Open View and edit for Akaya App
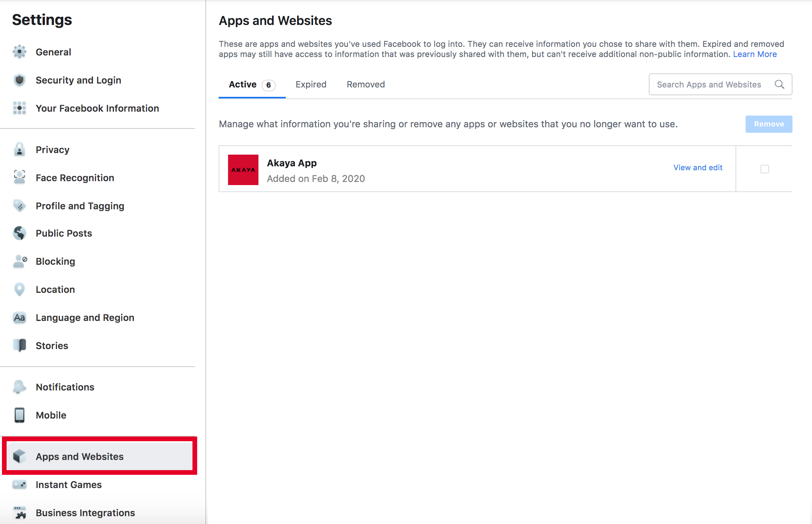 click(698, 168)
